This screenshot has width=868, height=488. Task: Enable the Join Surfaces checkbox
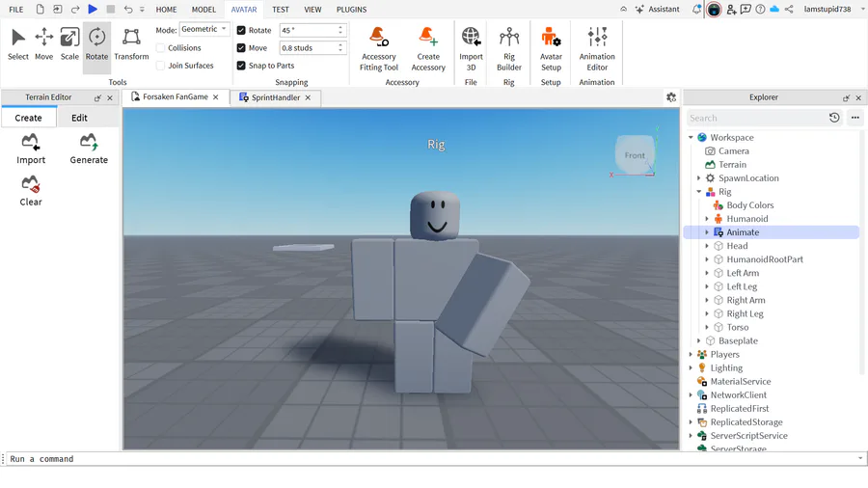click(x=160, y=66)
